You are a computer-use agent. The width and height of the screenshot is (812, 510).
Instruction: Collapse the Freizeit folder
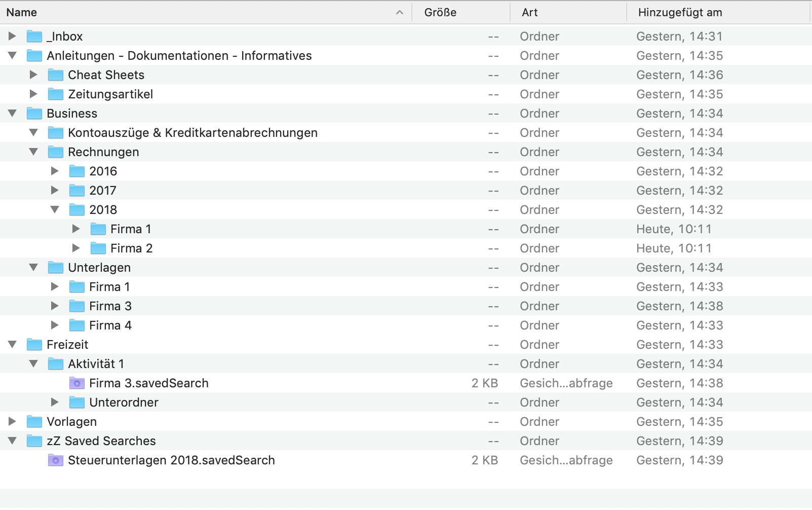tap(12, 345)
